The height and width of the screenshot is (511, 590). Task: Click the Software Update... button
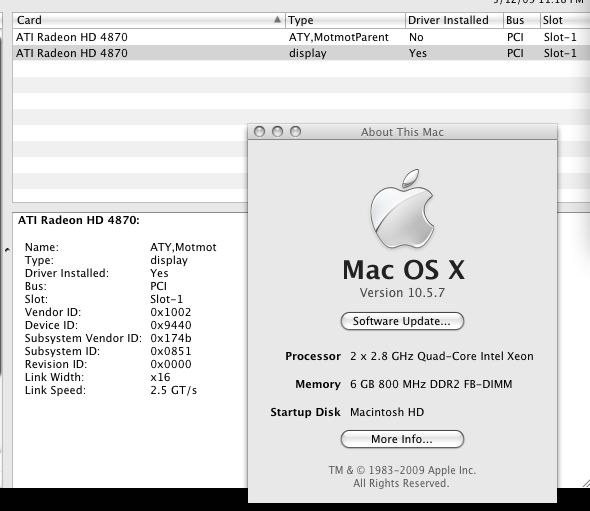coord(402,321)
